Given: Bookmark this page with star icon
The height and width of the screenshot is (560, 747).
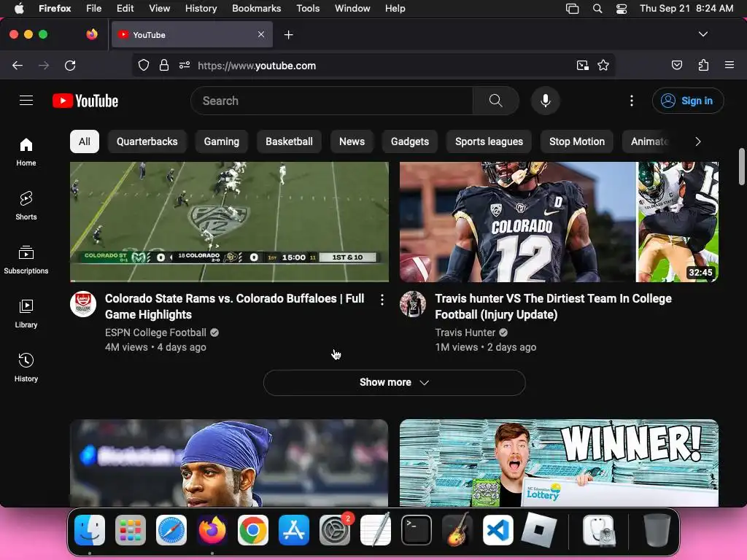Looking at the screenshot, I should pos(603,65).
